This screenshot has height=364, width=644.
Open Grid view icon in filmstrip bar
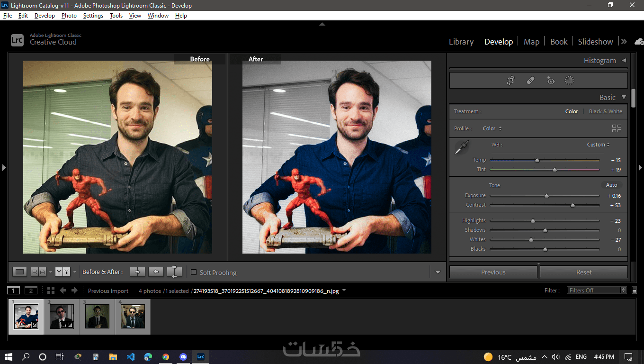(51, 291)
